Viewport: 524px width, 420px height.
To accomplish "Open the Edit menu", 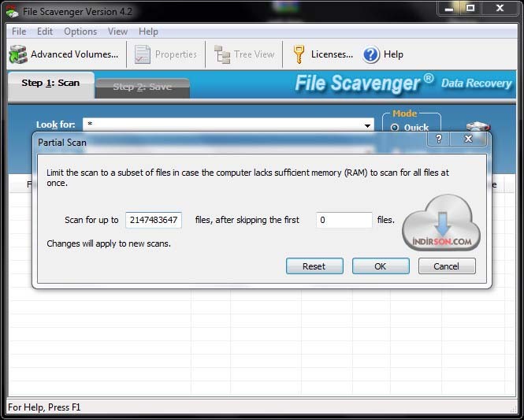I will (x=45, y=32).
